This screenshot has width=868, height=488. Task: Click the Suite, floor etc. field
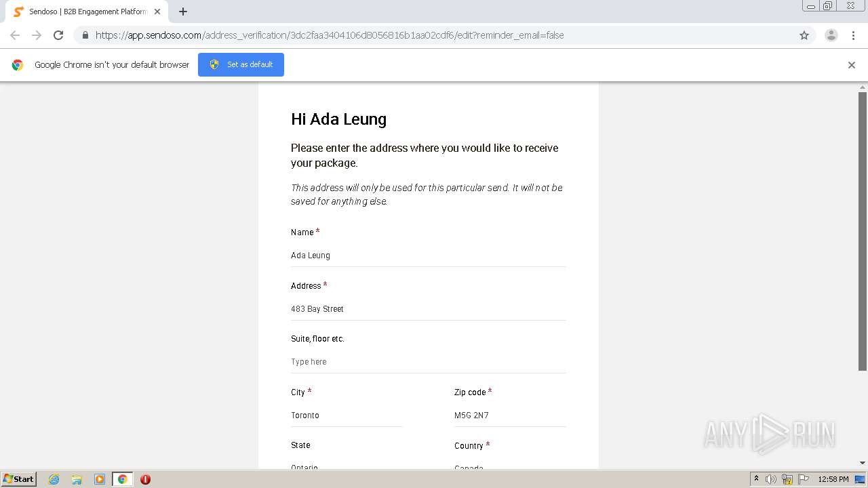point(428,362)
